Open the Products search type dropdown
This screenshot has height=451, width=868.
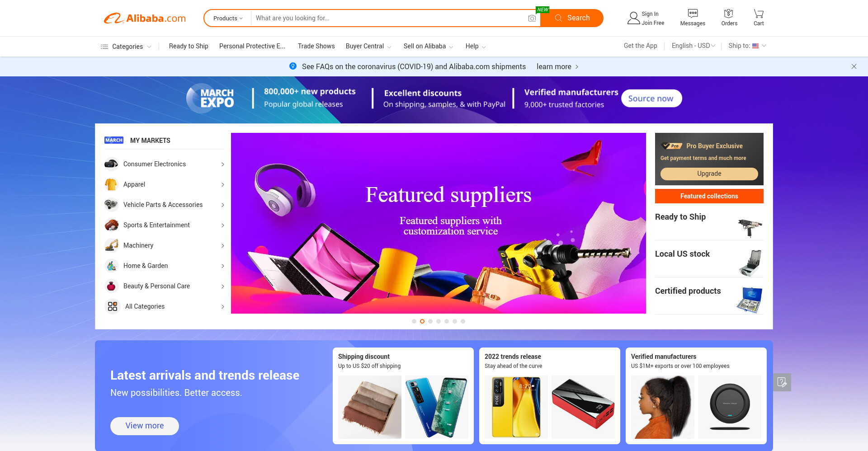click(228, 18)
